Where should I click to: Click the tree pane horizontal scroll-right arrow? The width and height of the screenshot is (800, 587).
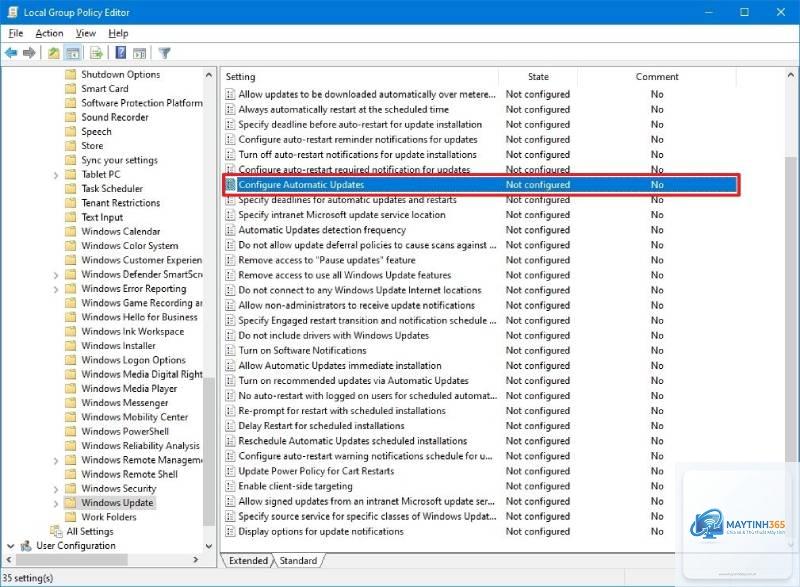[196, 559]
